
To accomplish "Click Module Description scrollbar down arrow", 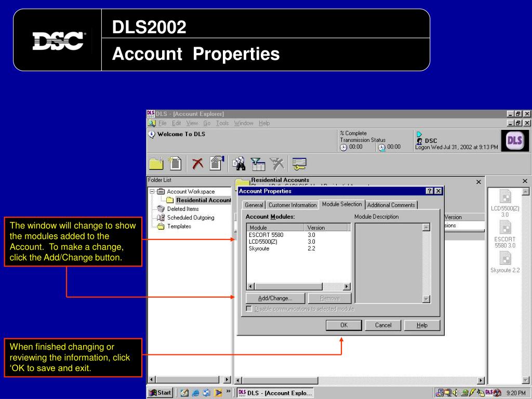I will (x=427, y=299).
